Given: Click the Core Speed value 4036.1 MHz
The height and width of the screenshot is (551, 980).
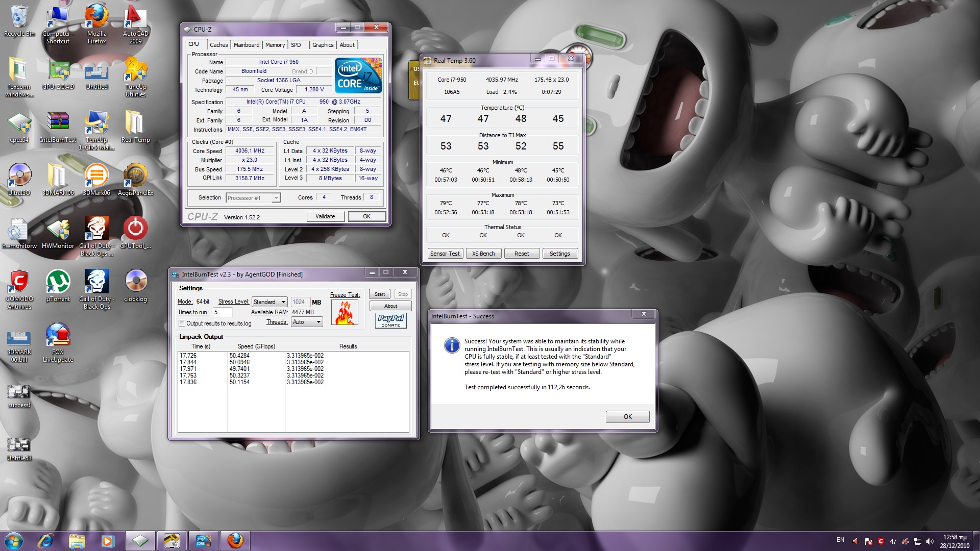Looking at the screenshot, I should pyautogui.click(x=250, y=151).
